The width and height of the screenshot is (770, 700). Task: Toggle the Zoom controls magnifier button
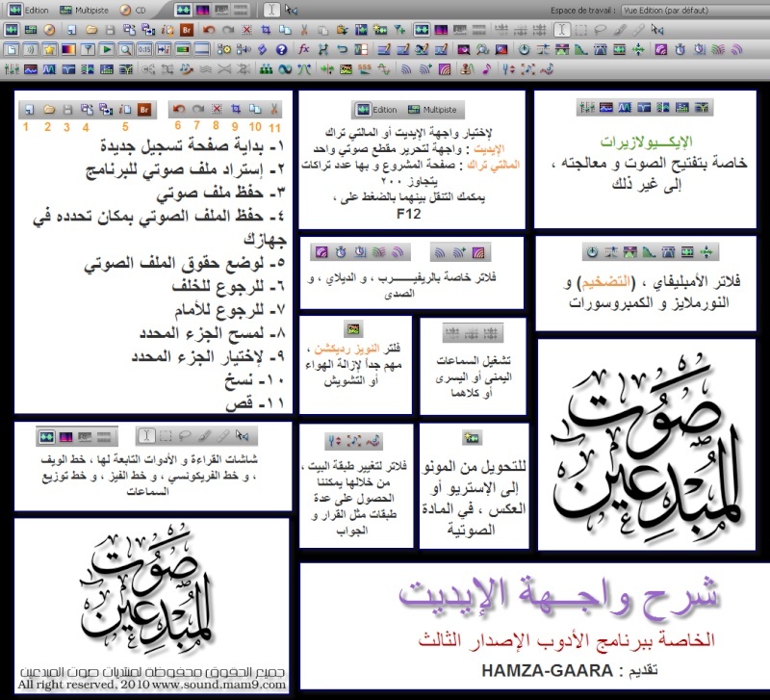(x=126, y=50)
